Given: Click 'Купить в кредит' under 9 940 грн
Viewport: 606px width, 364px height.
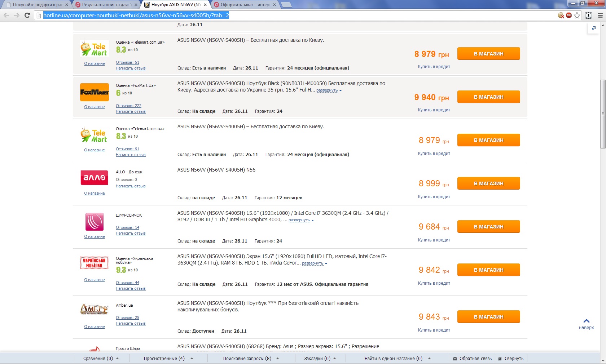Looking at the screenshot, I should (x=434, y=110).
